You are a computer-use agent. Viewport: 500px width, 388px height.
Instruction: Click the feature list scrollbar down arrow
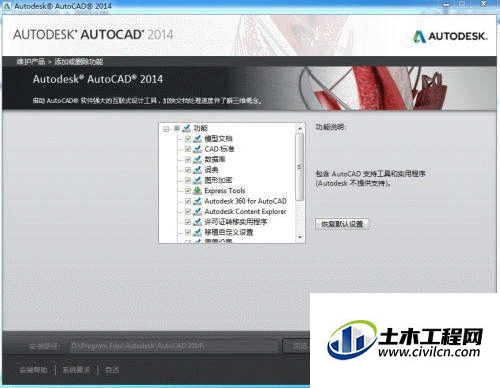pos(300,237)
